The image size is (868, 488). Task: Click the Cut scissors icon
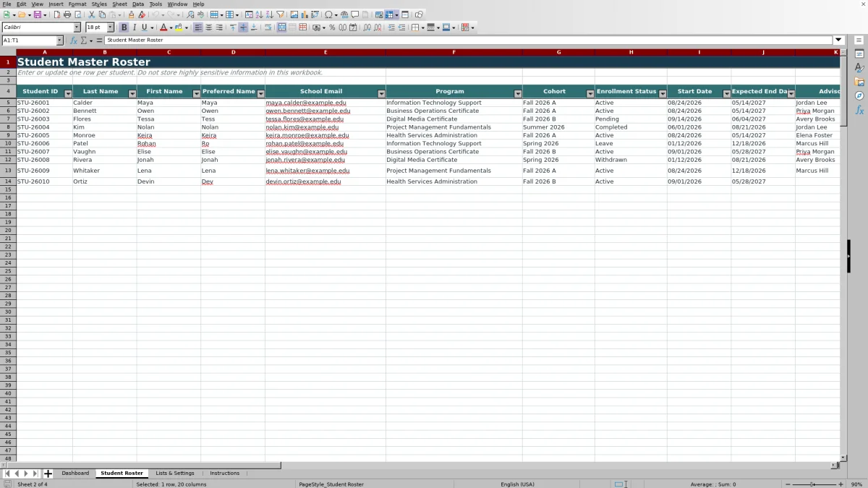(91, 14)
